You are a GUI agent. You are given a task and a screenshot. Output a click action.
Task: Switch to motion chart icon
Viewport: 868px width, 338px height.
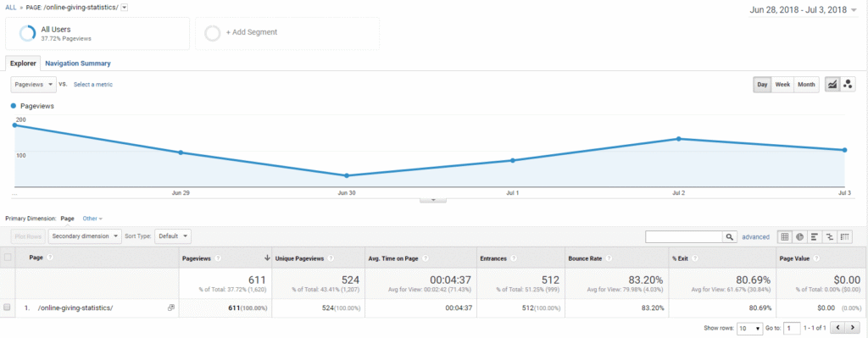pos(848,85)
